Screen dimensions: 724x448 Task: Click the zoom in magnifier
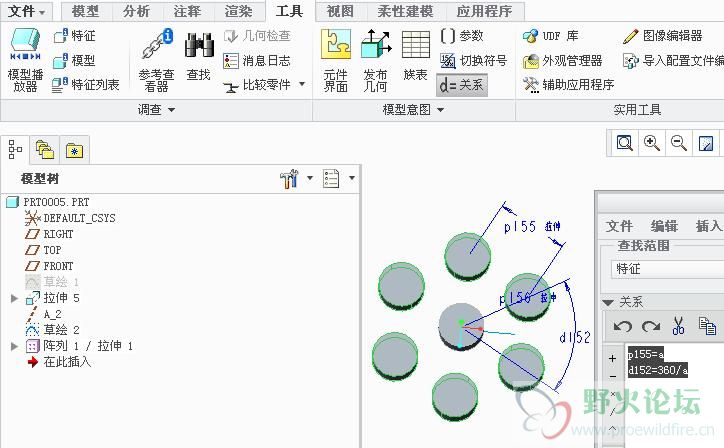pos(652,143)
